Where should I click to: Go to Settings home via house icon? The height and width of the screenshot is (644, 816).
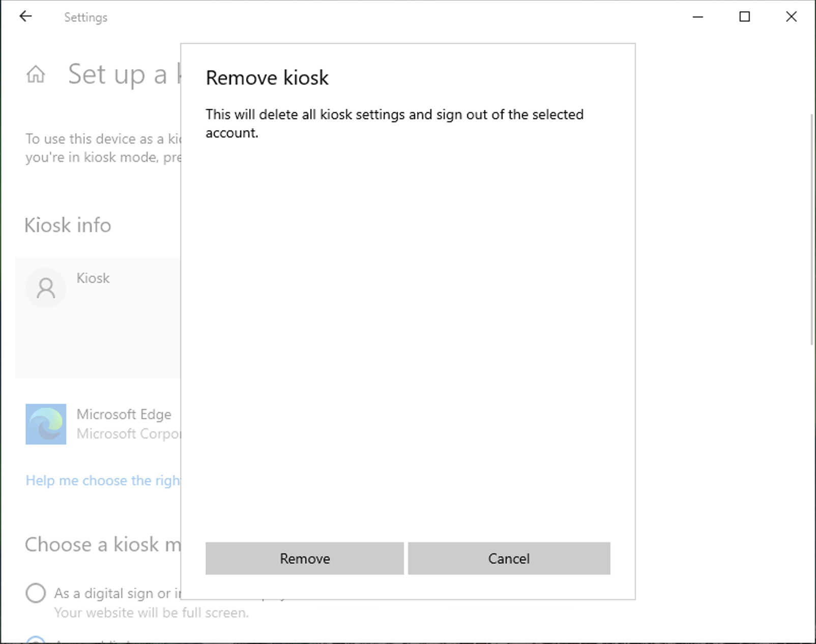pos(36,75)
